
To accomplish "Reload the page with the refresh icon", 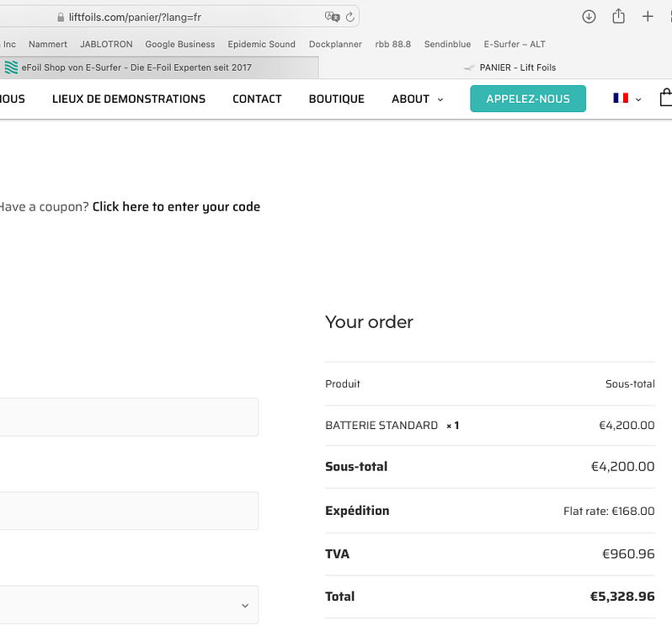I will click(x=350, y=17).
